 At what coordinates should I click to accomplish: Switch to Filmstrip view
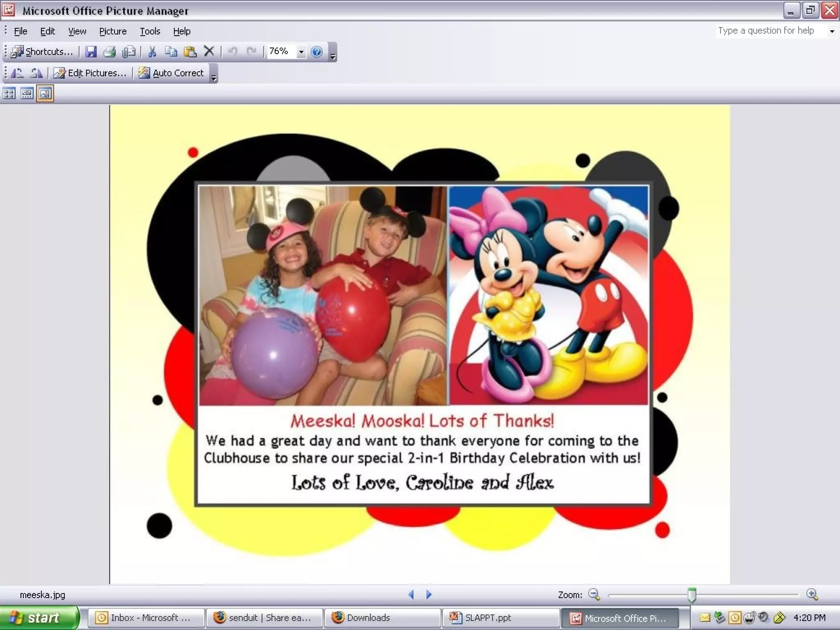27,94
